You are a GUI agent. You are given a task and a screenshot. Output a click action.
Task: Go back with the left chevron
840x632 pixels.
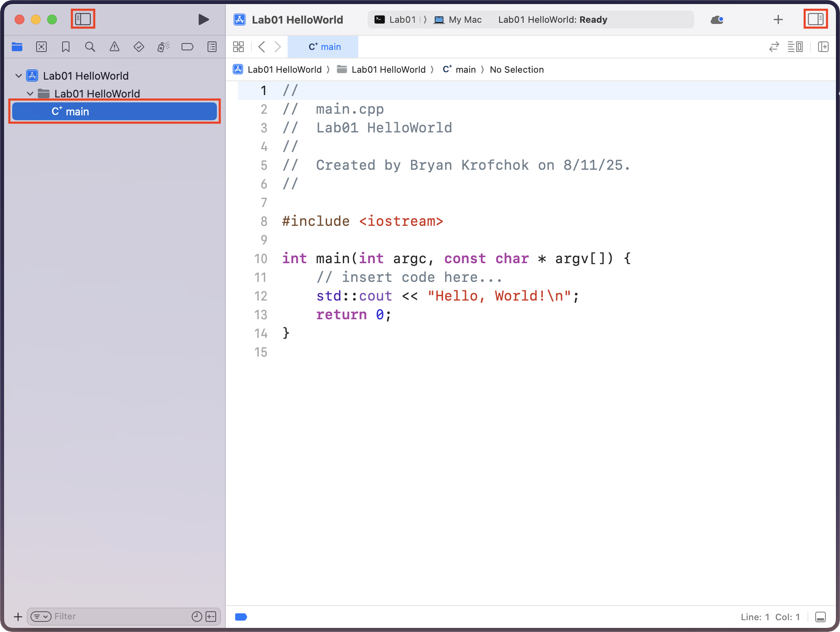[262, 47]
